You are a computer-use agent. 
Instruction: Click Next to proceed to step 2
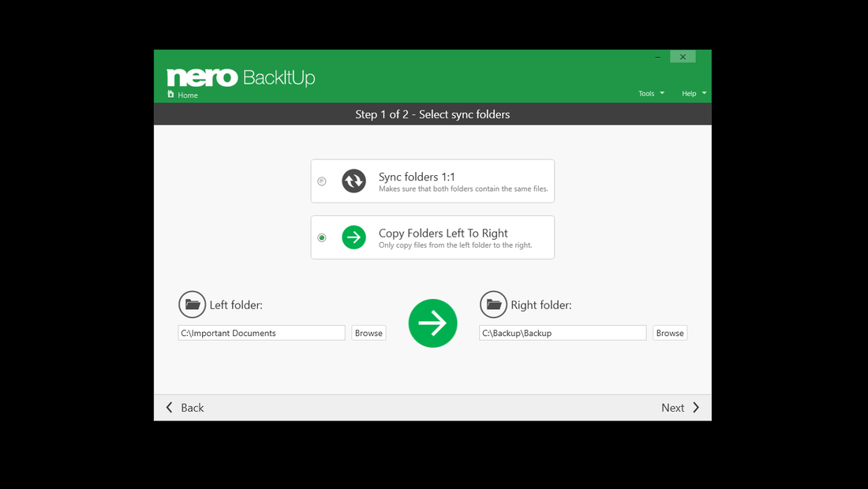[x=672, y=407]
